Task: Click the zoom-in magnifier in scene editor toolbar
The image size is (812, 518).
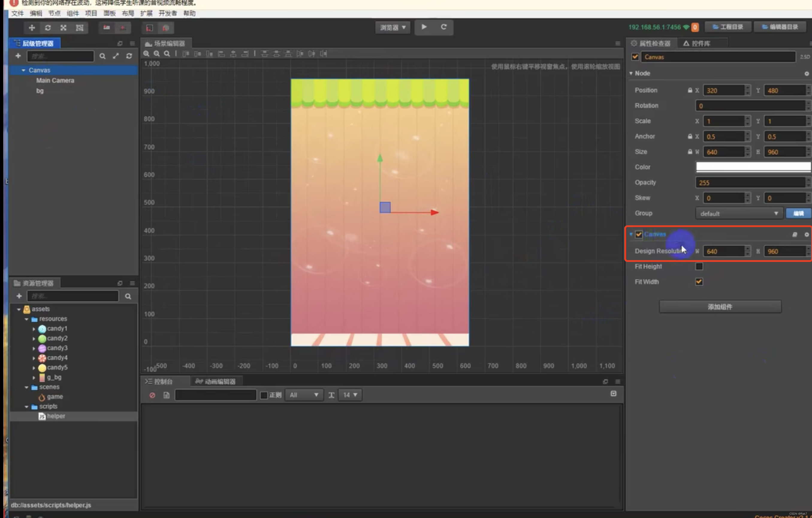Action: pyautogui.click(x=146, y=53)
